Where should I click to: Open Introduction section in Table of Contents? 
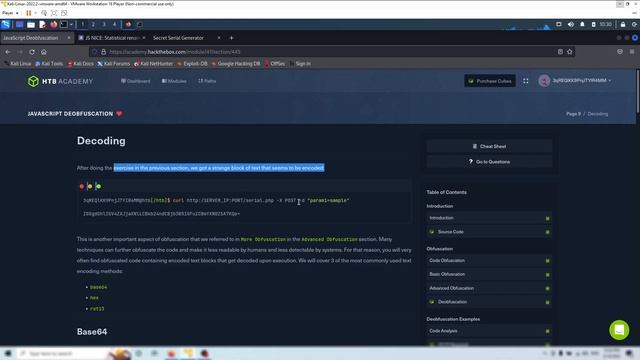pyautogui.click(x=489, y=218)
